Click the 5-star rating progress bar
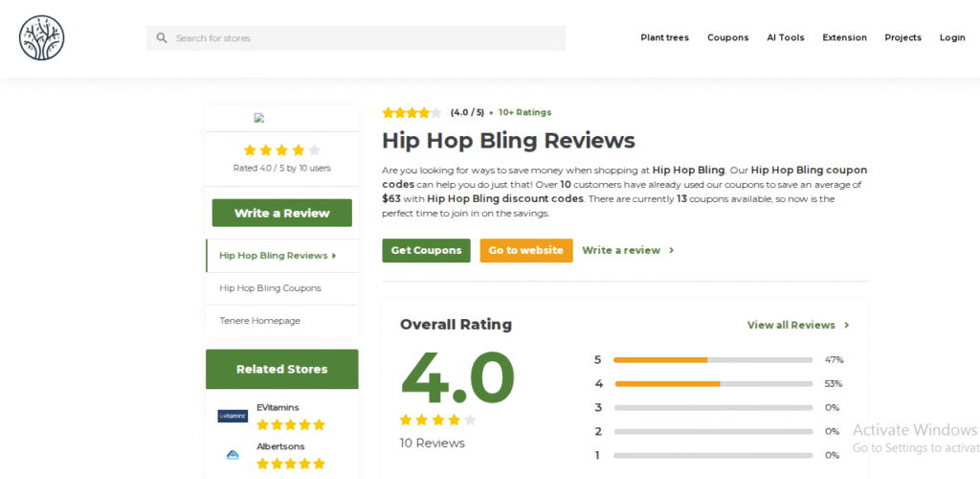This screenshot has width=980, height=479. pyautogui.click(x=713, y=359)
